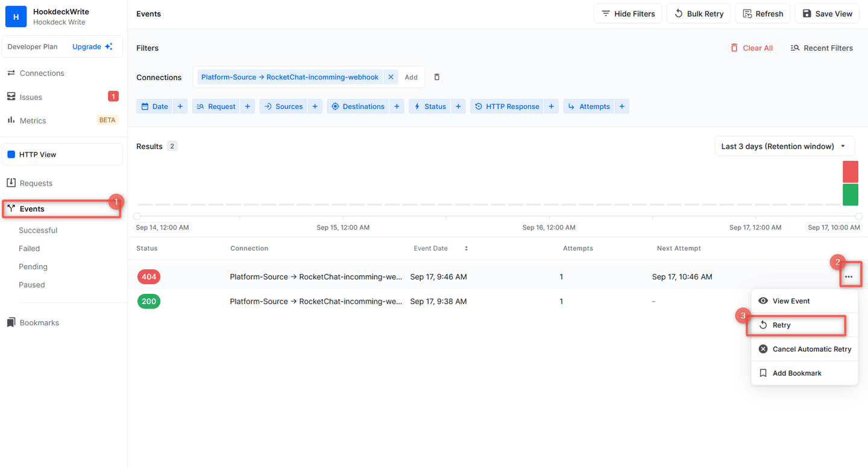
Task: Open the Connections section in the sidebar
Action: (x=42, y=73)
